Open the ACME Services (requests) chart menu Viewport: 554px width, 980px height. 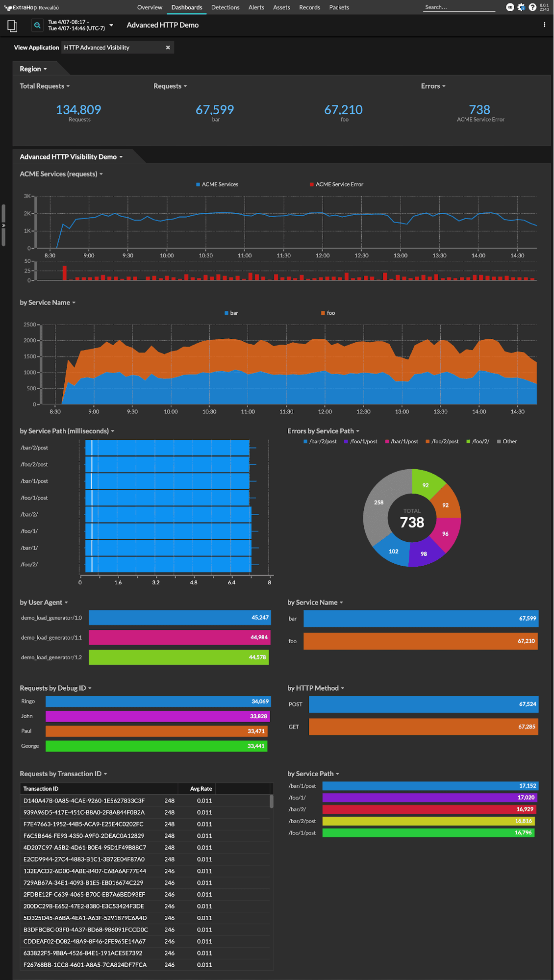[61, 174]
